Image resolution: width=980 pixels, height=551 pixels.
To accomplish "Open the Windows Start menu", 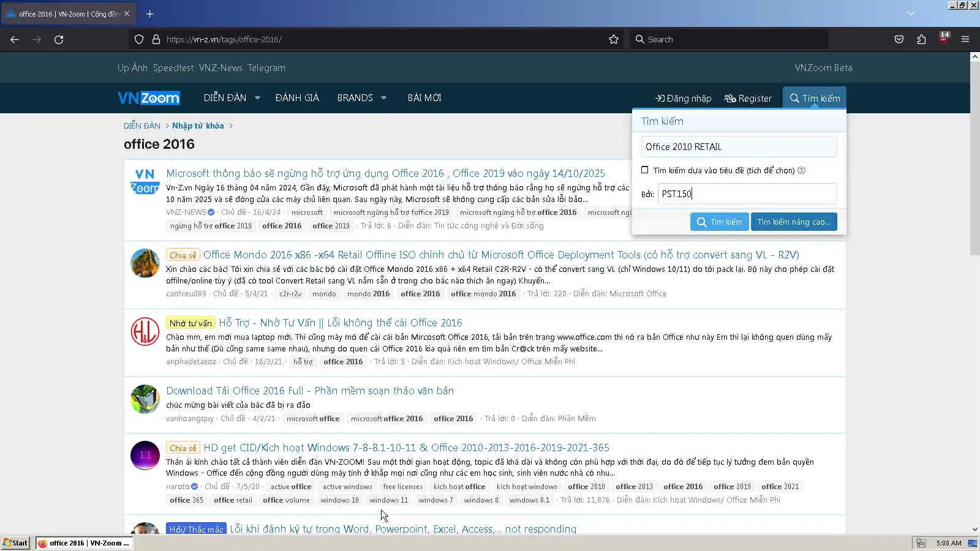I will click(15, 543).
